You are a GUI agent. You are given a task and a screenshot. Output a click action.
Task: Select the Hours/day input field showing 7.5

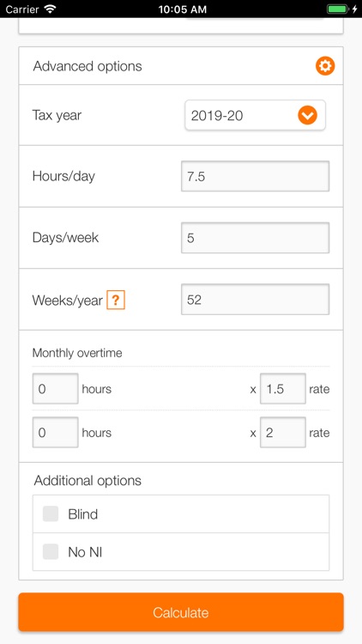[x=255, y=176]
